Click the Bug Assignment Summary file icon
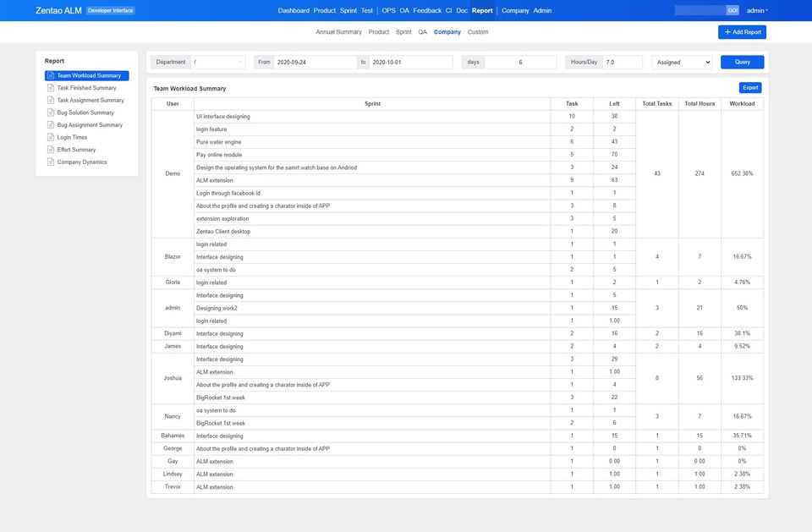Viewport: 812px width, 532px height. pos(51,125)
